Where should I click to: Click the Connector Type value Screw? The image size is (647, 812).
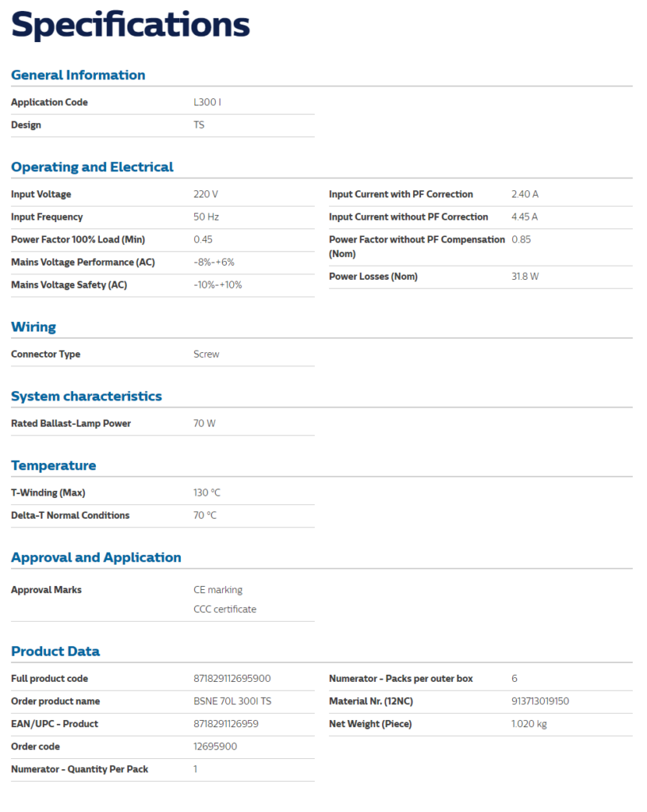click(206, 354)
